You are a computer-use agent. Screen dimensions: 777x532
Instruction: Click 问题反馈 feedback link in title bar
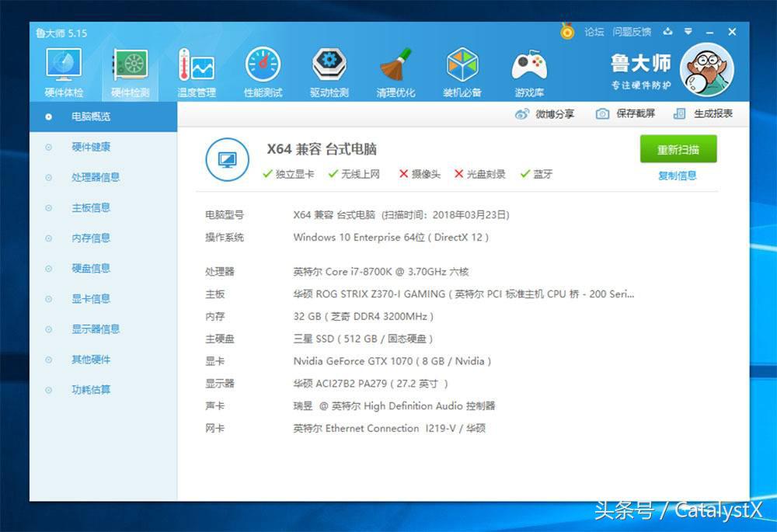pos(632,32)
